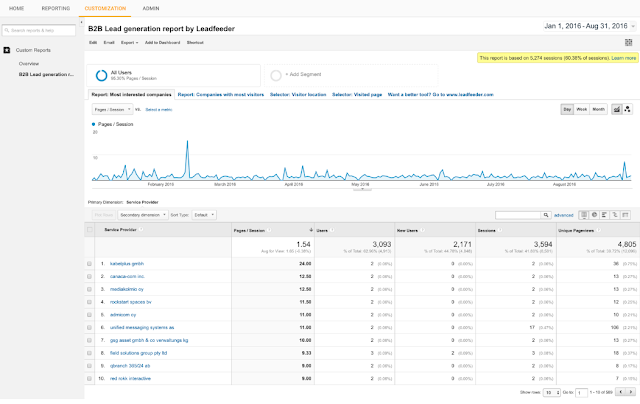
Task: Open Overview in the Custom Reports sidebar
Action: pyautogui.click(x=29, y=64)
